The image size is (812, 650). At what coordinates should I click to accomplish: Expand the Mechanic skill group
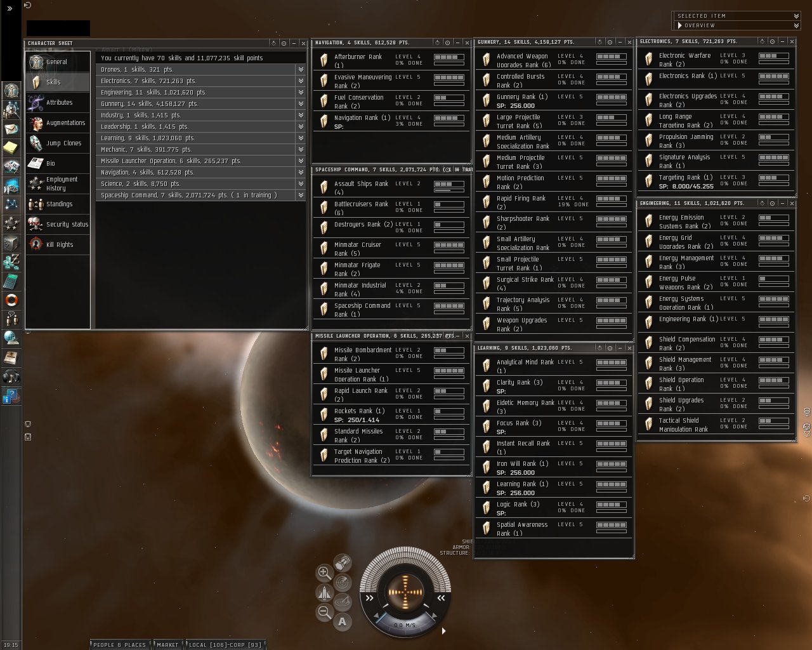[x=301, y=149]
